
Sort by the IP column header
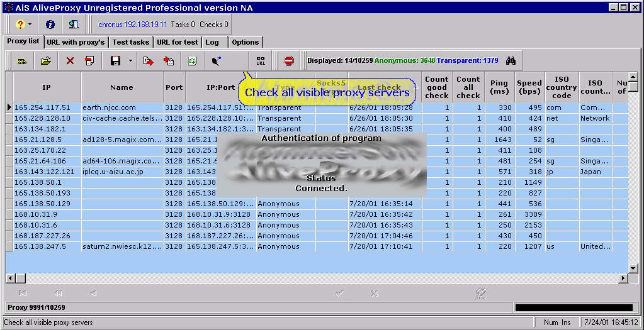[47, 87]
